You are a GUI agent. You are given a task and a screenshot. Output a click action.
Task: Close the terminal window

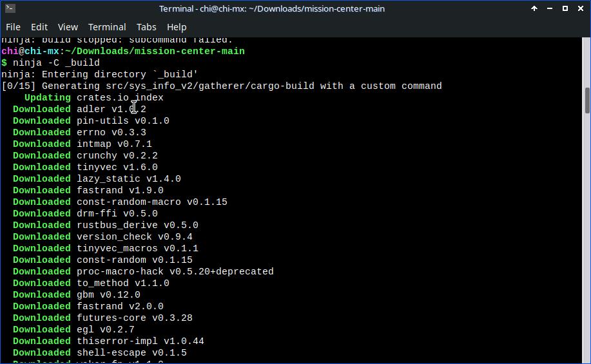tap(580, 8)
